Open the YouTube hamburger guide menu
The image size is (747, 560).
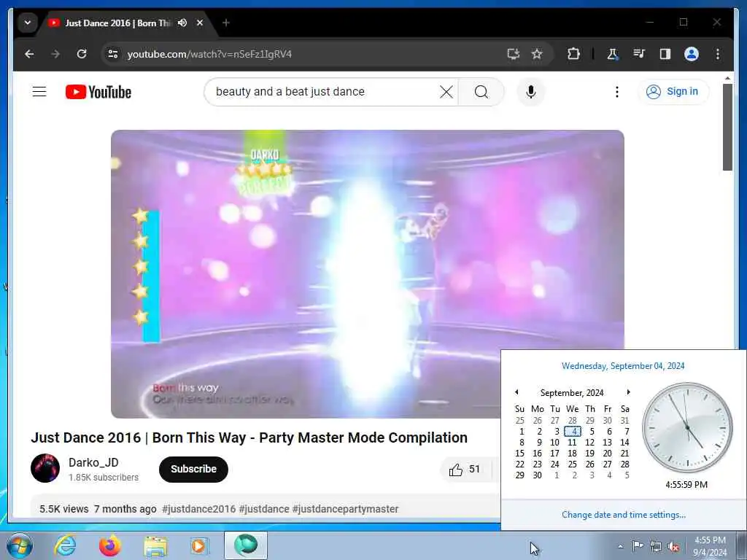point(39,91)
